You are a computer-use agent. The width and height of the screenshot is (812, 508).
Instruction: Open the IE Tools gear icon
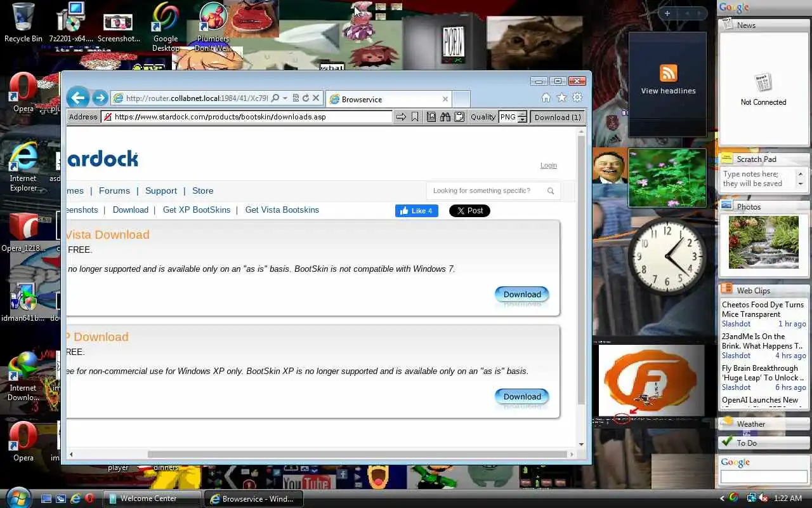tap(577, 98)
